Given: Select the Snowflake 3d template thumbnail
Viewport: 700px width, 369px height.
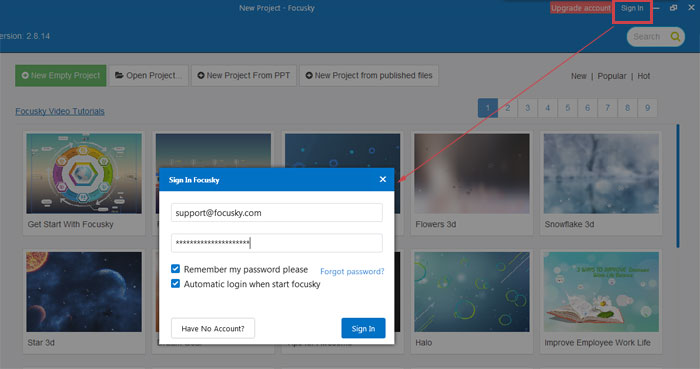Looking at the screenshot, I should (601, 174).
